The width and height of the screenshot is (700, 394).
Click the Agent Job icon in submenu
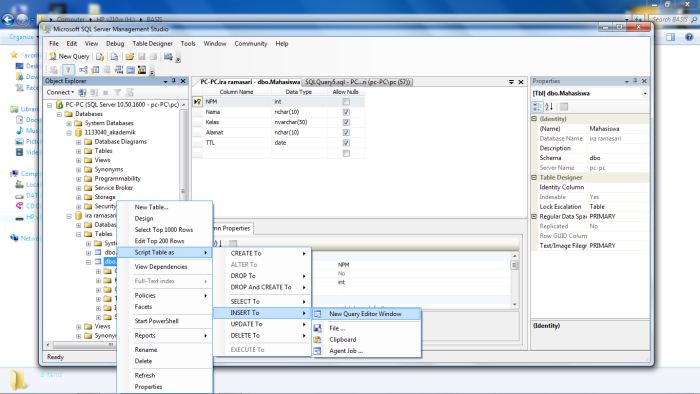click(x=318, y=351)
